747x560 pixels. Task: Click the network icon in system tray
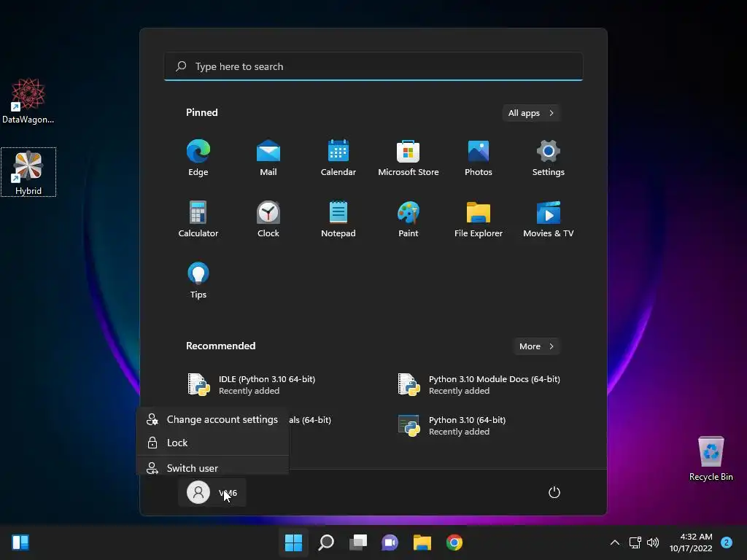click(x=635, y=542)
